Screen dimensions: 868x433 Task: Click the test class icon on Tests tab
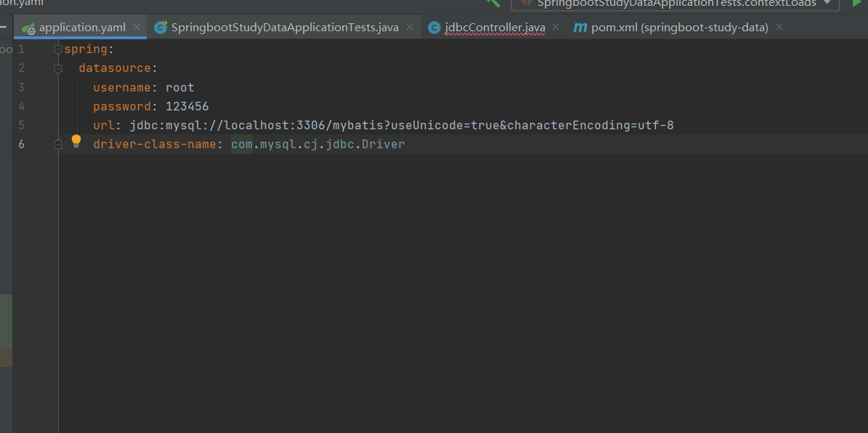(161, 27)
